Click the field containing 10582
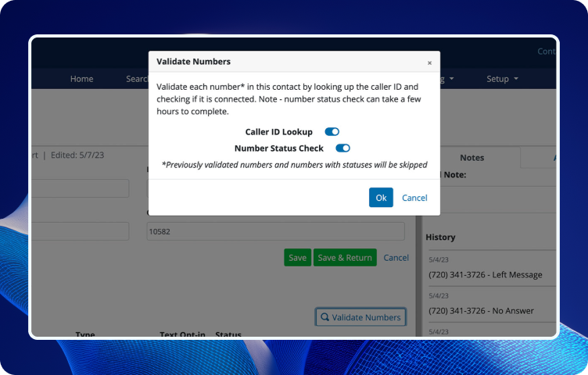Viewport: 588px width, 375px height. (275, 231)
